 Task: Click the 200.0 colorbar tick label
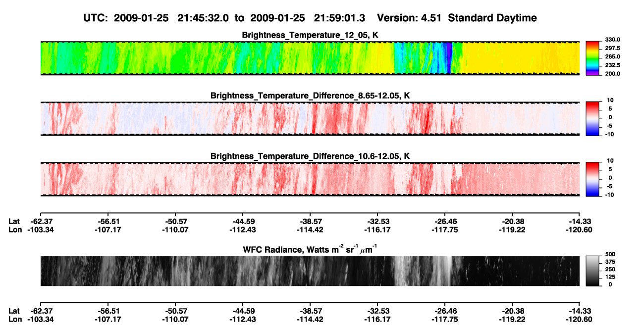click(x=612, y=73)
